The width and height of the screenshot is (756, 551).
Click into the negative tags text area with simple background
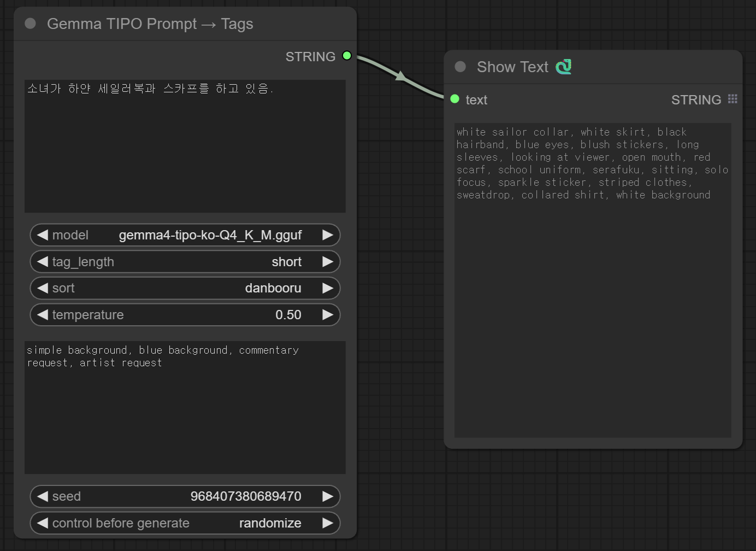(185, 407)
